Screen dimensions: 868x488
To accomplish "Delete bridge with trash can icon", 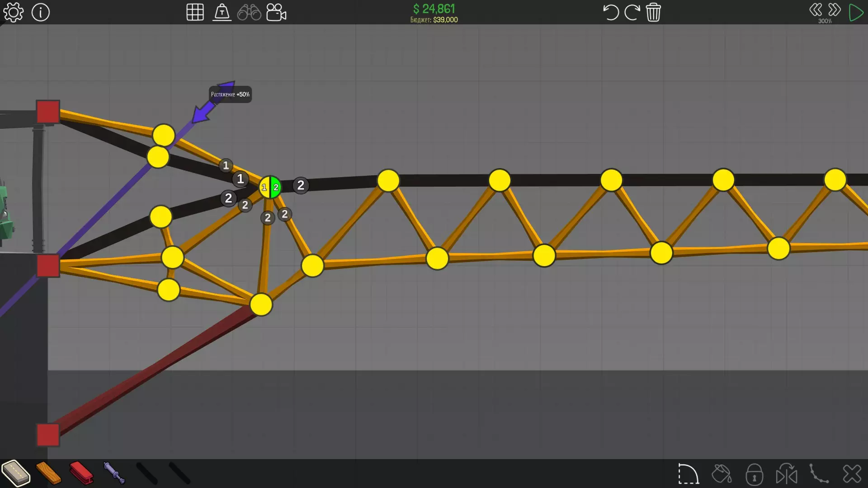I will coord(653,13).
